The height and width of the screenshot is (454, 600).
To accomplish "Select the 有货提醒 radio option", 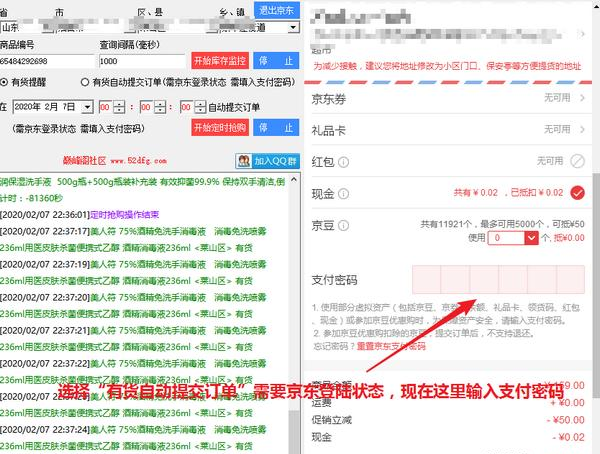I will (4, 82).
